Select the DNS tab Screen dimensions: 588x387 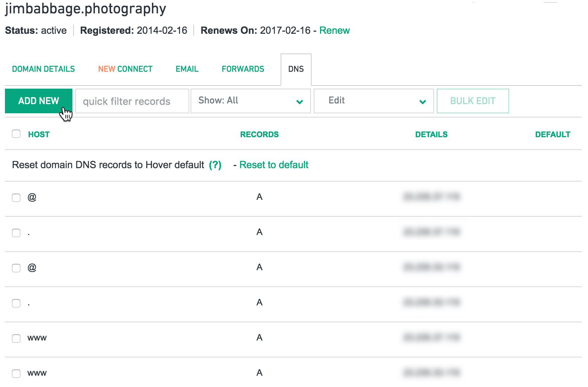pyautogui.click(x=296, y=69)
